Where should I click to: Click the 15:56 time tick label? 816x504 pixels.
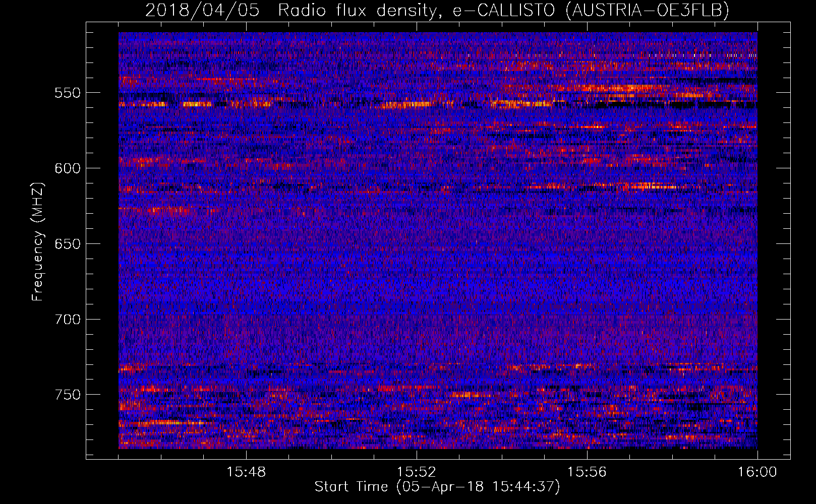(x=587, y=472)
